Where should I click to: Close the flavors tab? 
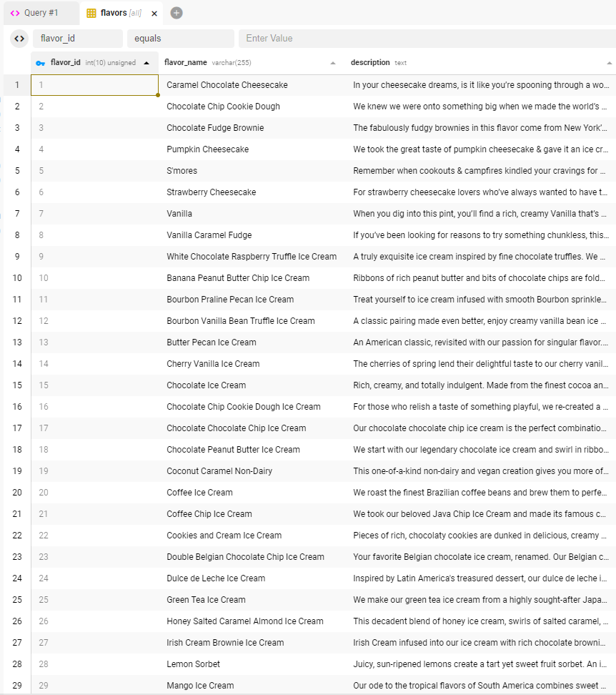tap(154, 14)
